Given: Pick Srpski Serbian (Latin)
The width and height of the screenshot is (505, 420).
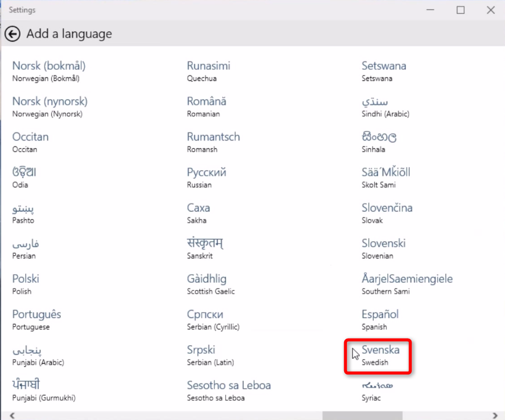Looking at the screenshot, I should point(211,355).
